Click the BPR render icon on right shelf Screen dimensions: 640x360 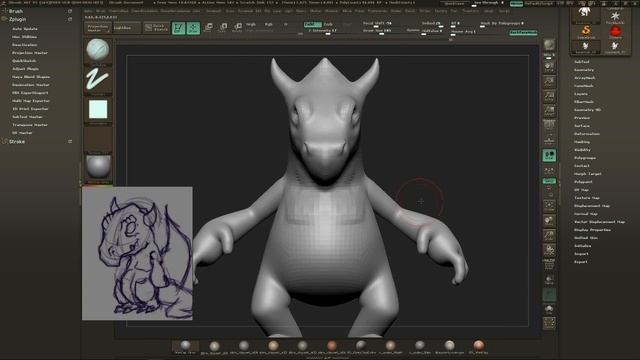coord(549,44)
